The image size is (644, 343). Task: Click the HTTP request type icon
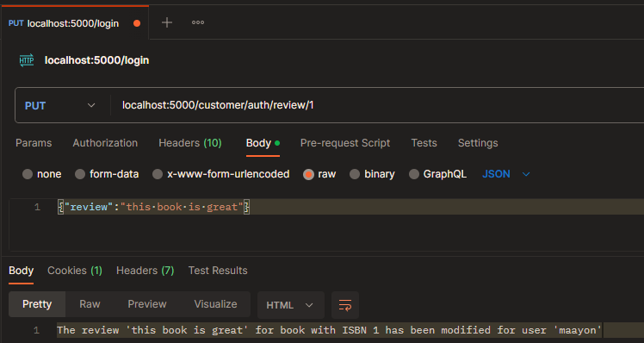point(27,60)
